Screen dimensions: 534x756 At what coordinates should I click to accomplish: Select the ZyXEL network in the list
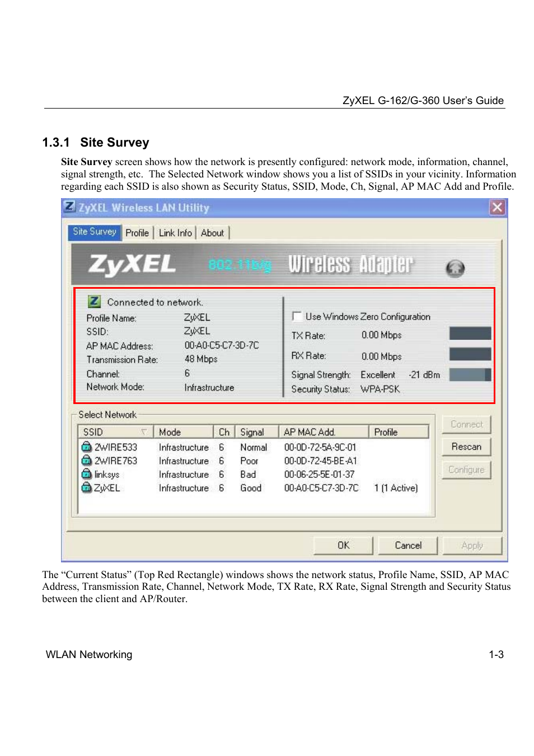(x=255, y=487)
